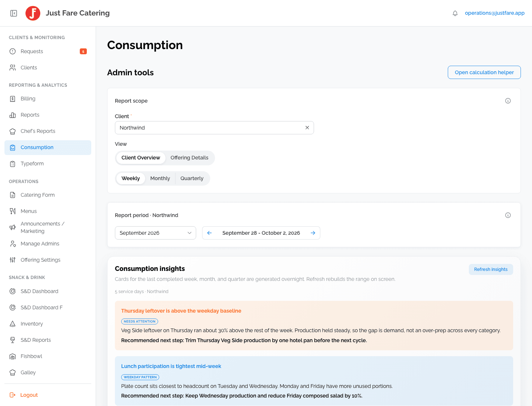Clear the Northwind client selection
Image resolution: width=532 pixels, height=406 pixels.
click(x=307, y=128)
